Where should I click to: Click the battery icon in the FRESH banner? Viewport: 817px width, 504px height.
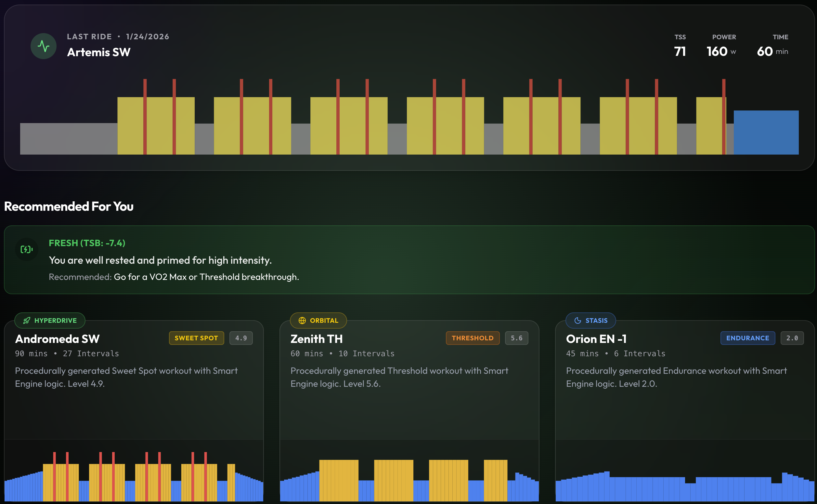(27, 249)
